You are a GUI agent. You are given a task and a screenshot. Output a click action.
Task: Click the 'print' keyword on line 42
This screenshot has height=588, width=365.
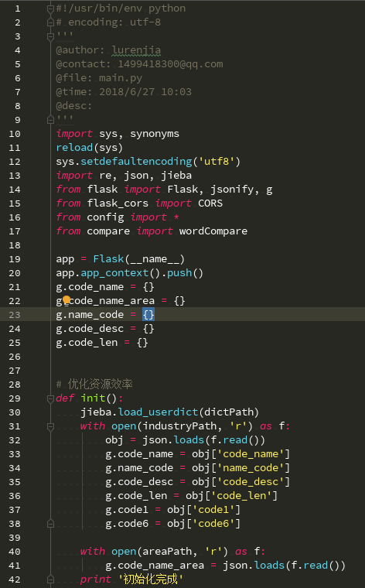96,579
